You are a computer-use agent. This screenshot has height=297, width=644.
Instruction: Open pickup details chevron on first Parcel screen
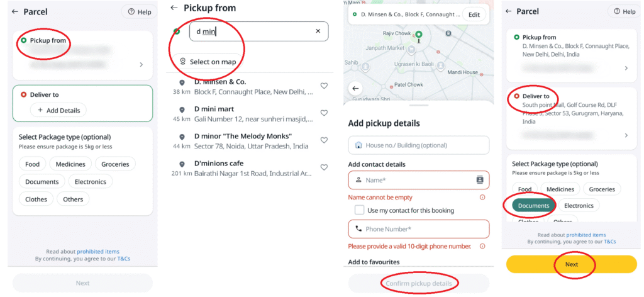142,64
